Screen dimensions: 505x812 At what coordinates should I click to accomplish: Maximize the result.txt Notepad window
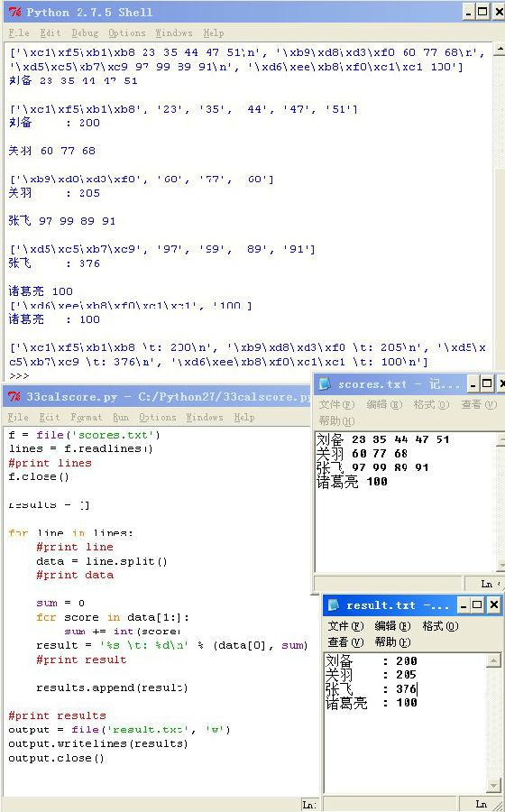477,604
